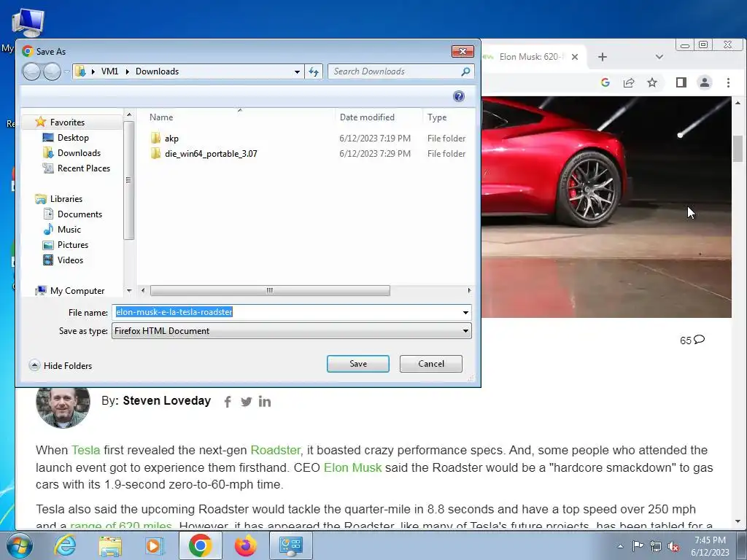Viewport: 747px width, 560px height.
Task: Click author name Steven Loveday
Action: (167, 400)
